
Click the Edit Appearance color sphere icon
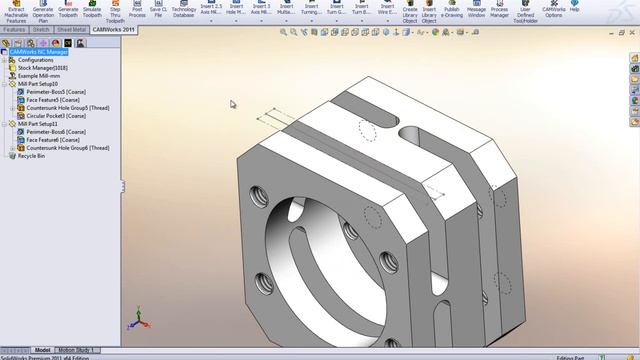pyautogui.click(x=436, y=32)
